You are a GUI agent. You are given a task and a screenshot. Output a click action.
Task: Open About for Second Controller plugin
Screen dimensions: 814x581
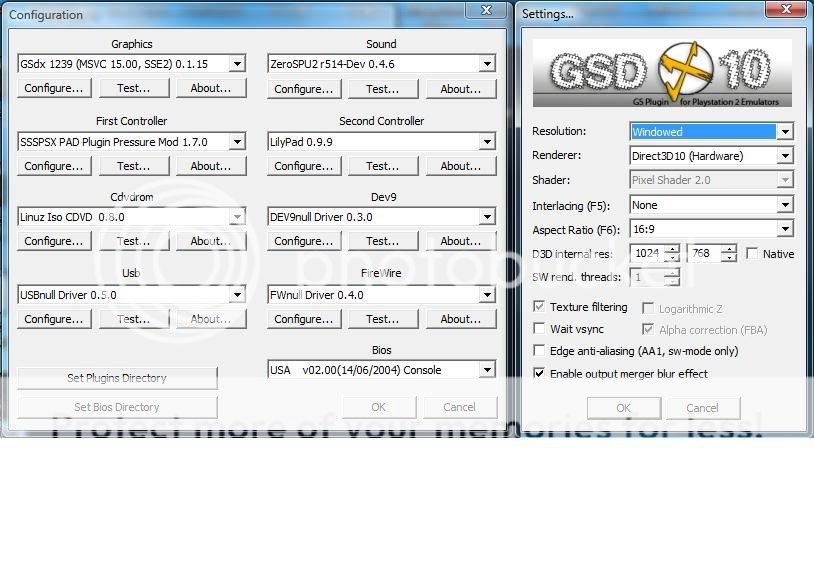(x=461, y=166)
